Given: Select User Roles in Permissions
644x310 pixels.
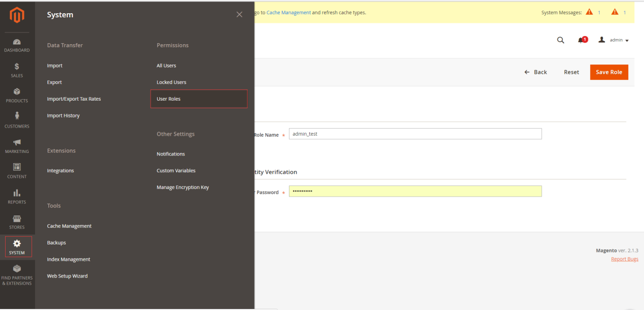Looking at the screenshot, I should tap(168, 99).
